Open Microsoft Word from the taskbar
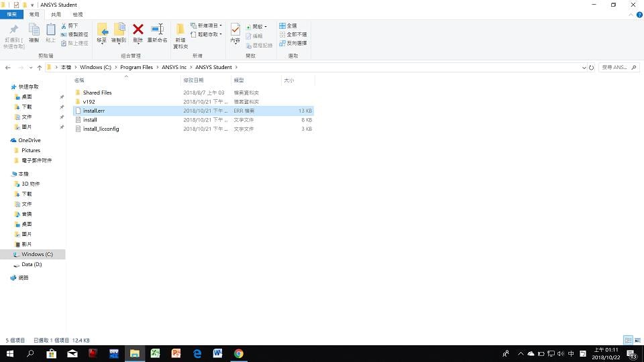Viewport: 644px width, 362px height. tap(217, 353)
